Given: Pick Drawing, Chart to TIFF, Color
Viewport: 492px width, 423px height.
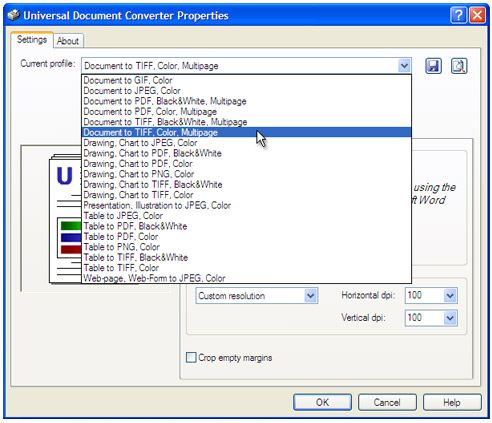Looking at the screenshot, I should 246,195.
